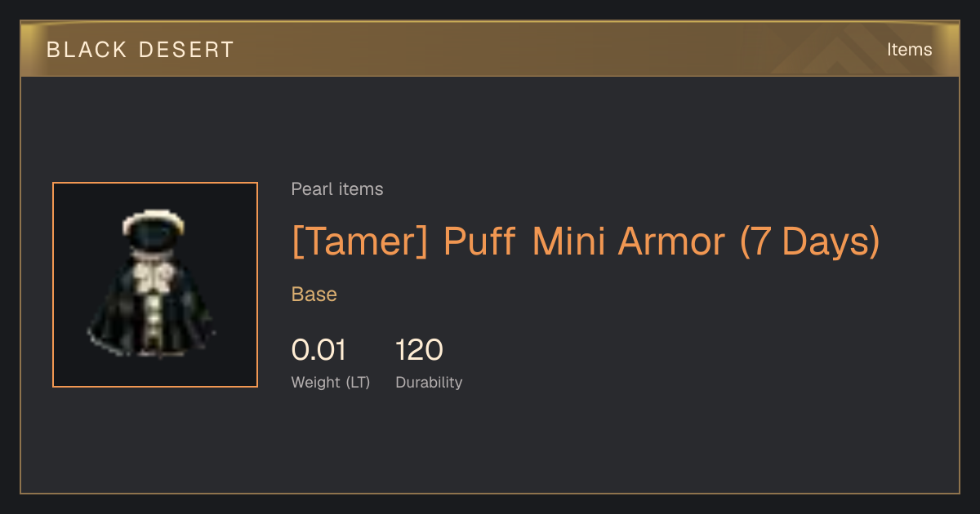
Task: Click the 120 durability value
Action: pyautogui.click(x=419, y=351)
